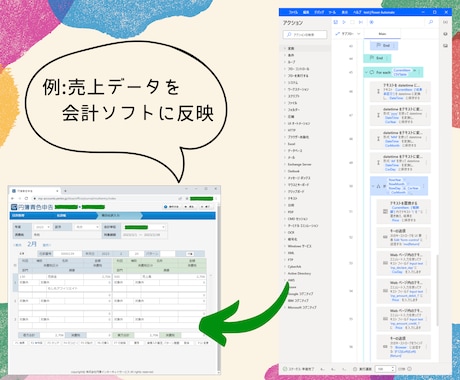Open the 表示 menu
This screenshot has width=460, height=380.
[x=345, y=12]
